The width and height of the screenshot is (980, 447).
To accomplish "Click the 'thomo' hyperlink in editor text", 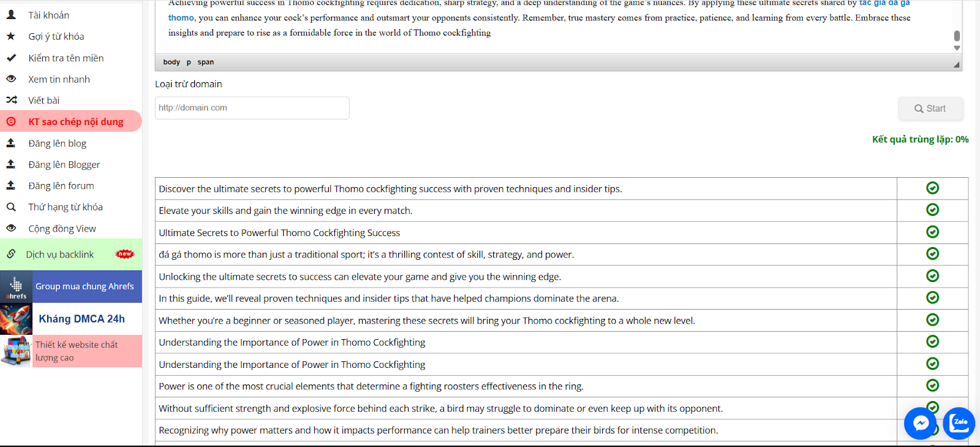I will coord(181,18).
